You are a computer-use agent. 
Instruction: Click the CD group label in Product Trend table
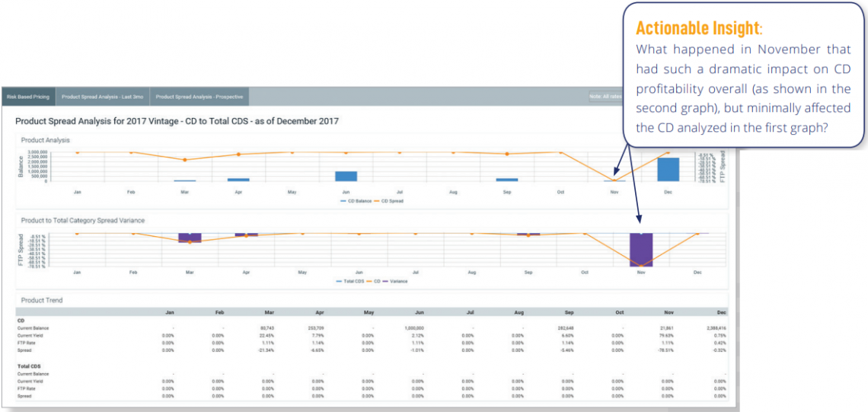21,320
